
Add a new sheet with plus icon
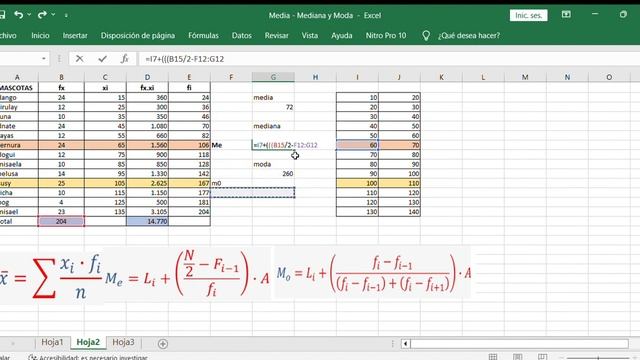coord(163,344)
